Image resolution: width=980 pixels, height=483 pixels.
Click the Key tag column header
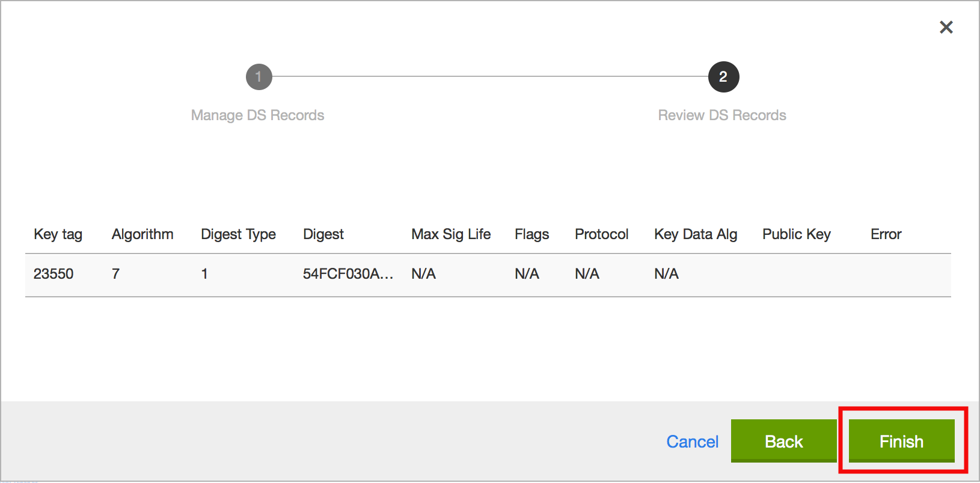[58, 234]
